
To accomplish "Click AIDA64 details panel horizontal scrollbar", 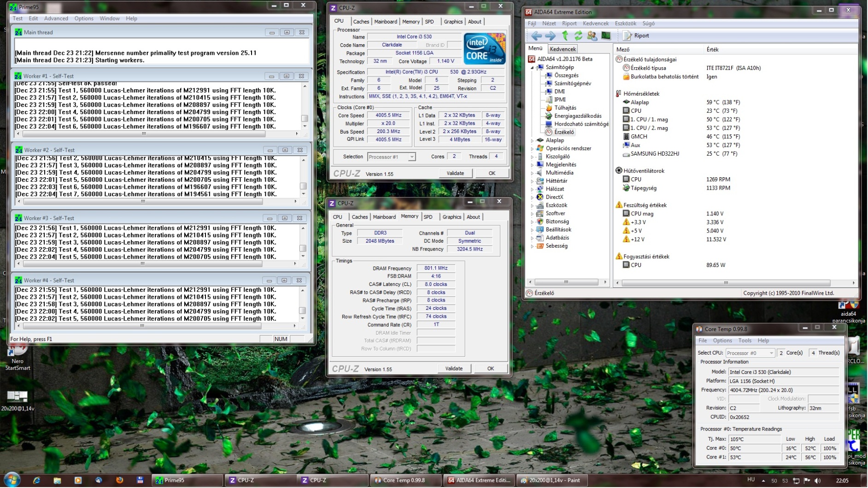I will (x=735, y=283).
